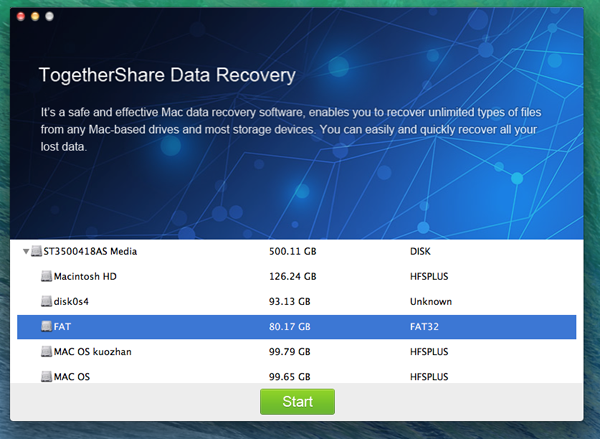Click the disk0s4 partition icon
Viewport: 600px width, 439px height.
point(46,302)
